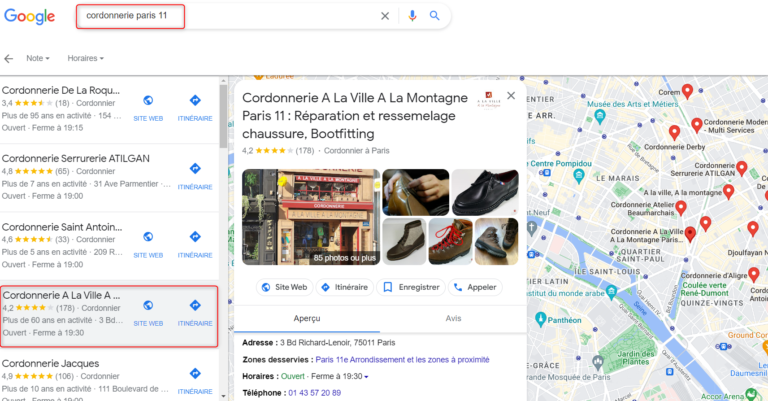Open the phone number 01 43 57 20 89
The height and width of the screenshot is (401, 768).
314,393
